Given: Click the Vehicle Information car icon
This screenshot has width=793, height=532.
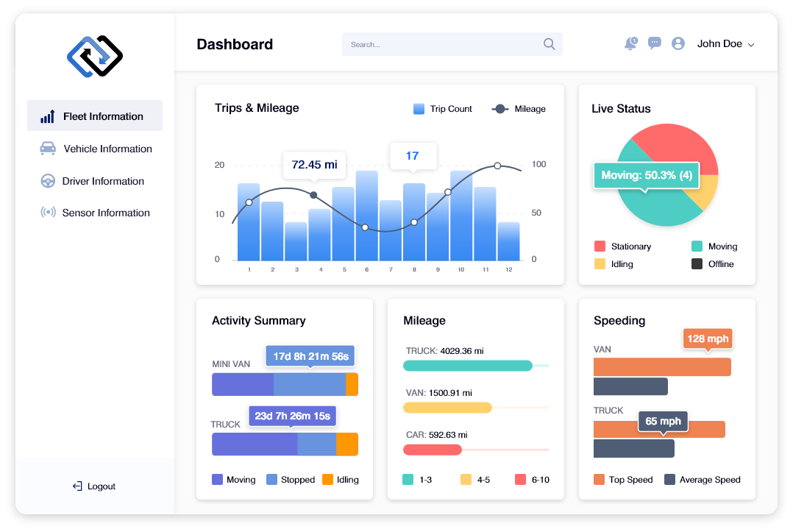Looking at the screenshot, I should [x=48, y=148].
